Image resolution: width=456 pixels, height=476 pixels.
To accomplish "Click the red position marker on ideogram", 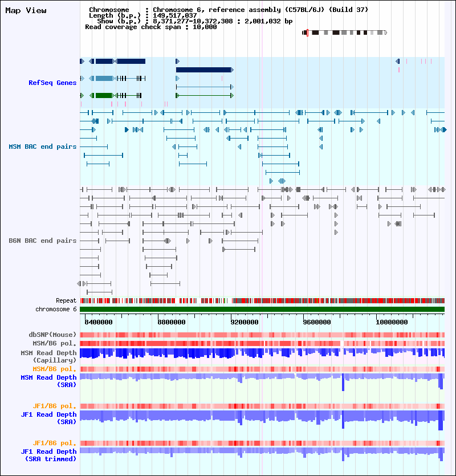I will [x=307, y=32].
